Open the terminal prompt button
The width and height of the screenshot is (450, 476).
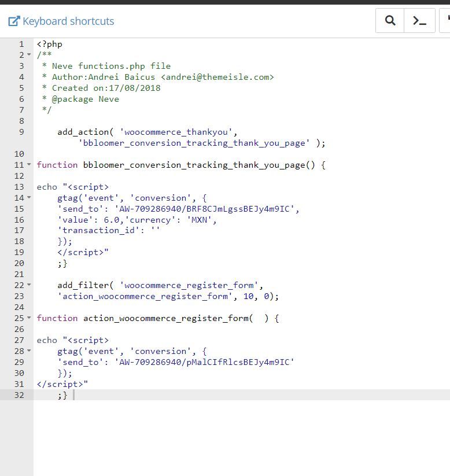click(420, 21)
